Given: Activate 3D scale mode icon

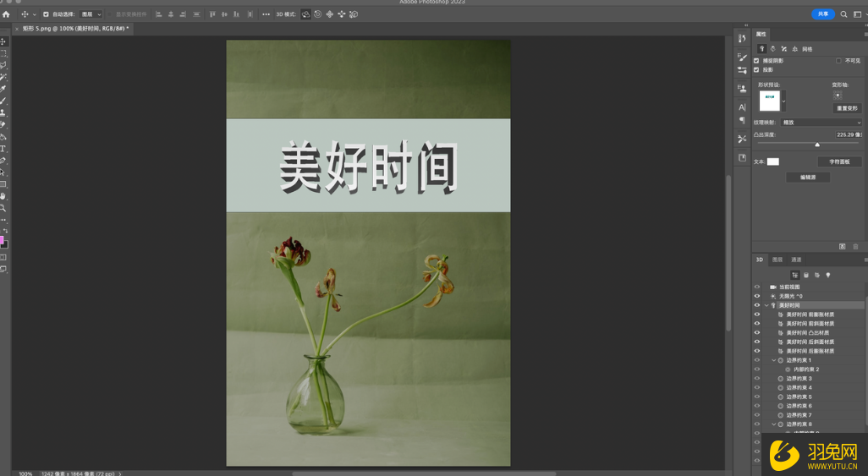Looking at the screenshot, I should [354, 14].
